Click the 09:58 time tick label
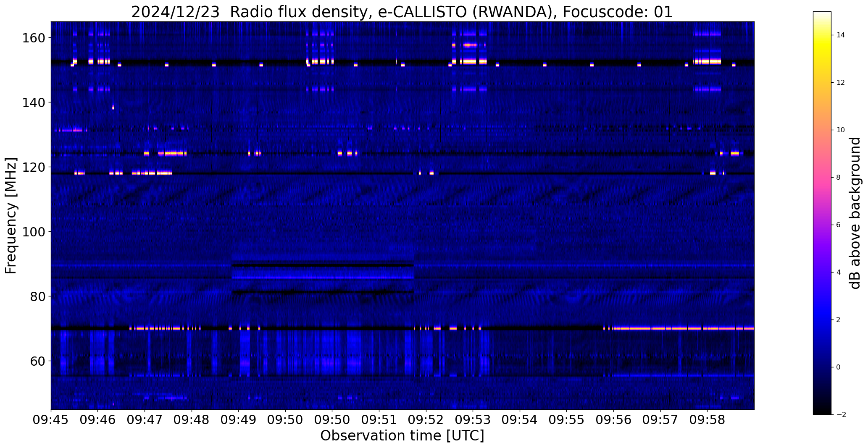This screenshot has height=448, width=868. [x=708, y=420]
